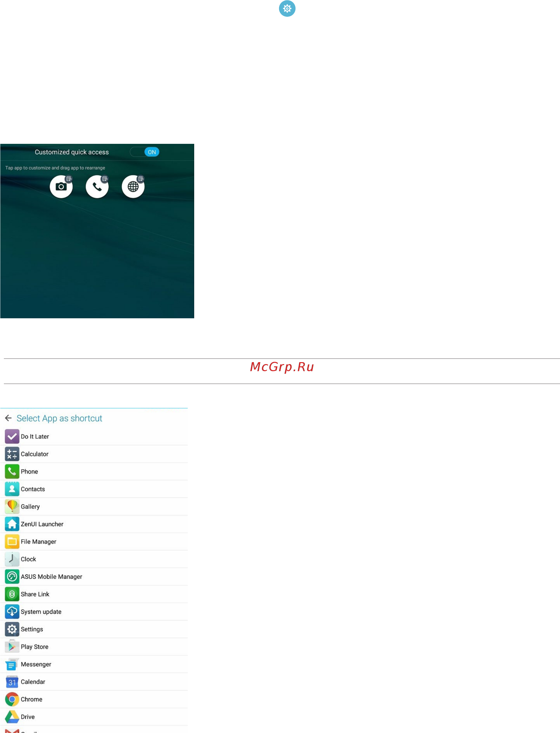Click 'Select App as shortcut' title

click(59, 418)
